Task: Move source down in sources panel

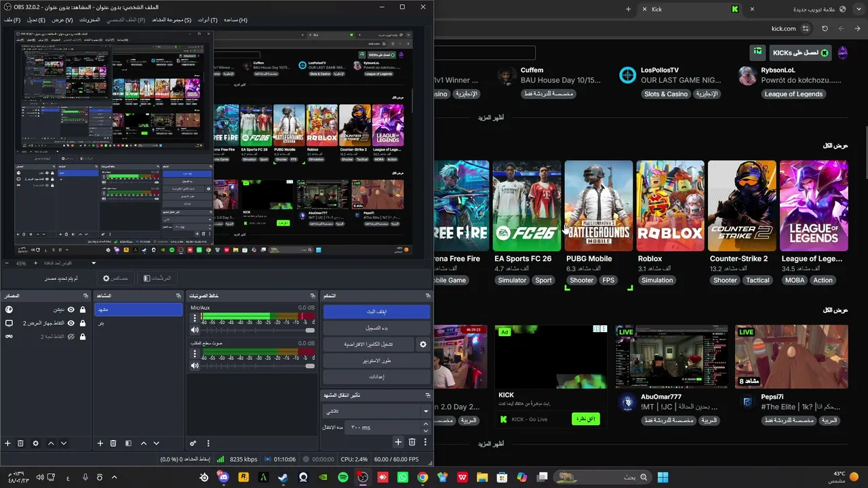Action: click(x=64, y=443)
